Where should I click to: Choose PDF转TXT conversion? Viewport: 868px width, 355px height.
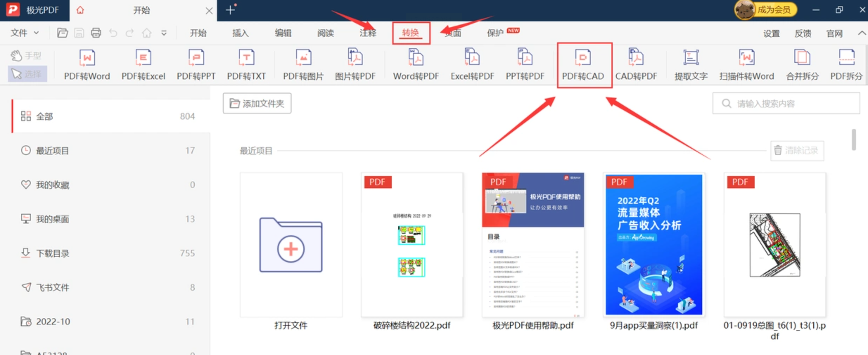coord(246,65)
